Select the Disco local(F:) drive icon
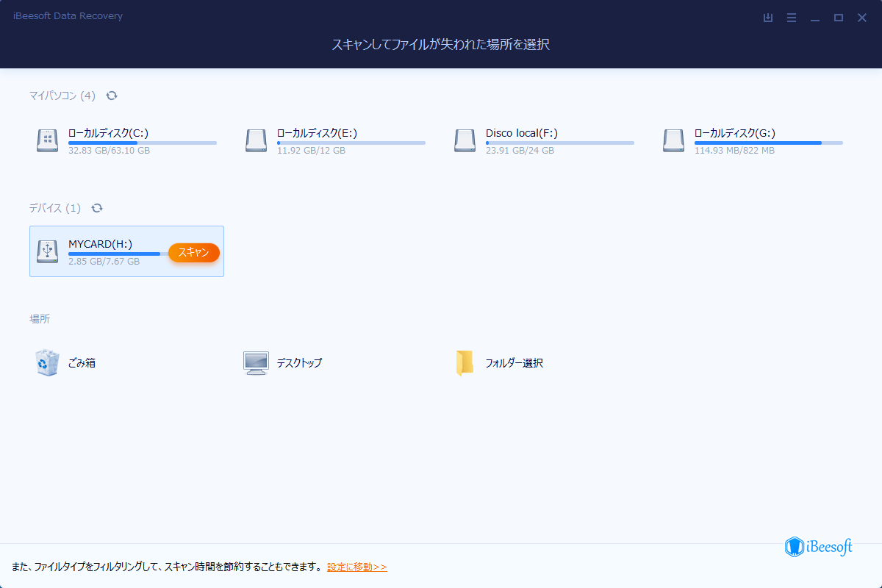Viewport: 882px width, 588px height. [x=465, y=140]
